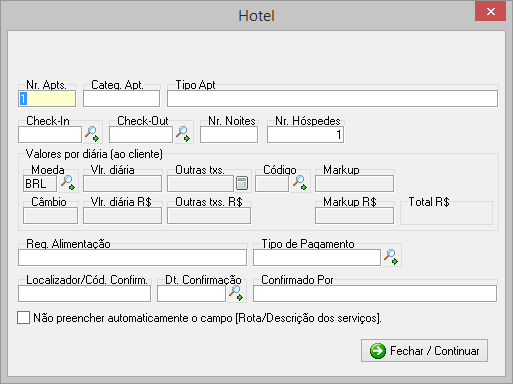Select the Localizador/Cód. Confirm. field
Image resolution: width=513 pixels, height=384 pixels.
tap(84, 294)
